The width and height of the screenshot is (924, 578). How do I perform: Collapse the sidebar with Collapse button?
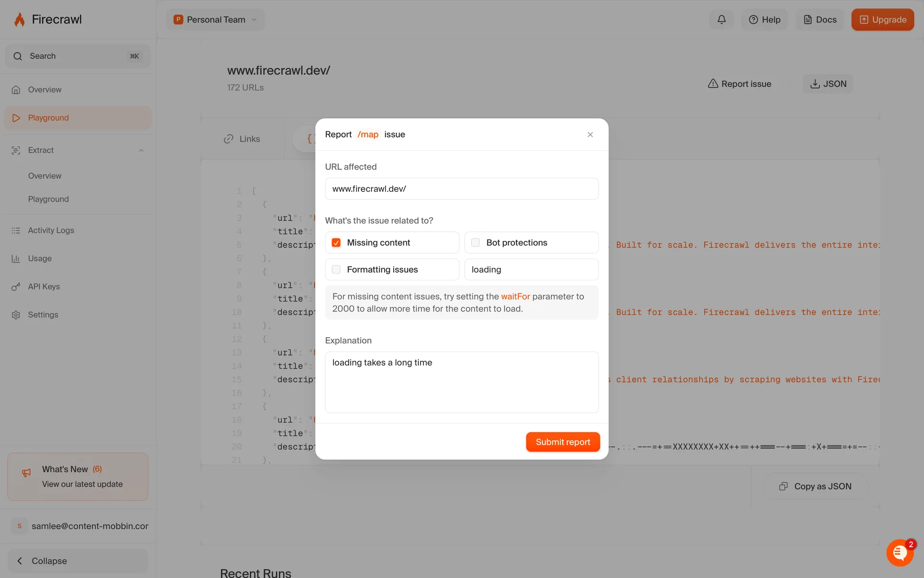(77, 561)
